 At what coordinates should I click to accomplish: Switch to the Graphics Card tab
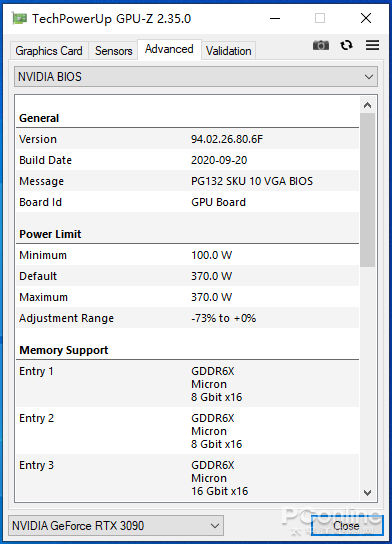[49, 51]
